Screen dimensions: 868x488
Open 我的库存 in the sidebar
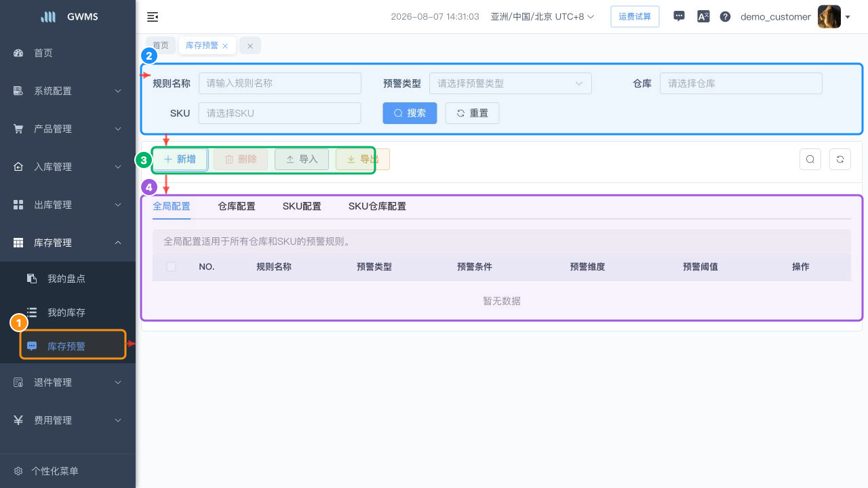(68, 312)
